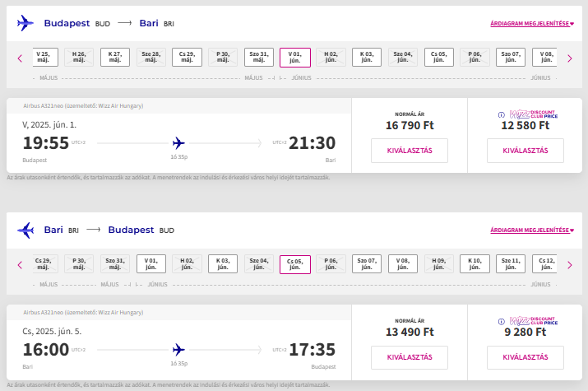Choose outbound Discount Club 12 580 Ft Kiválasztás
This screenshot has height=391, width=588.
pyautogui.click(x=525, y=151)
